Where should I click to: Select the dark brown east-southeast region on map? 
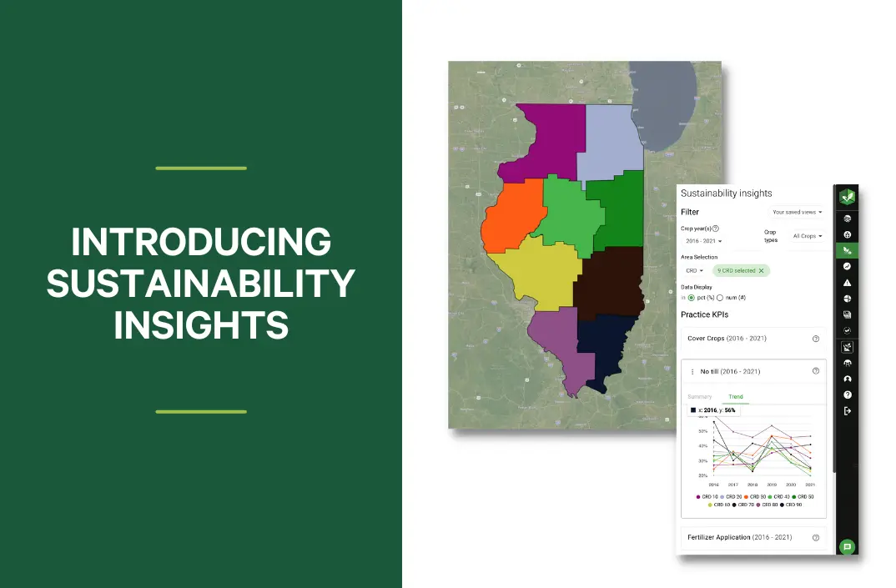click(608, 283)
